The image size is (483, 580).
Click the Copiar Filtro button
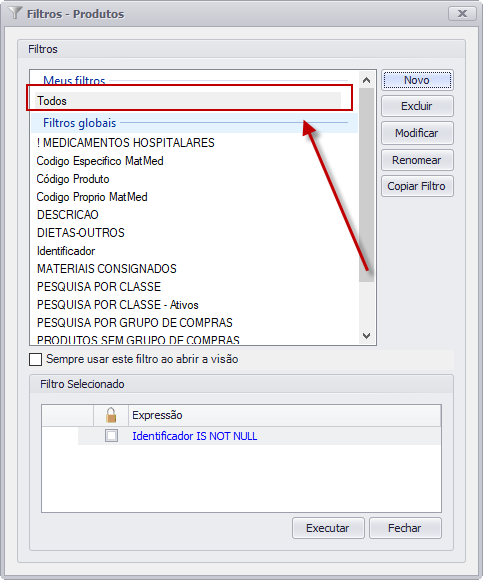pyautogui.click(x=417, y=186)
